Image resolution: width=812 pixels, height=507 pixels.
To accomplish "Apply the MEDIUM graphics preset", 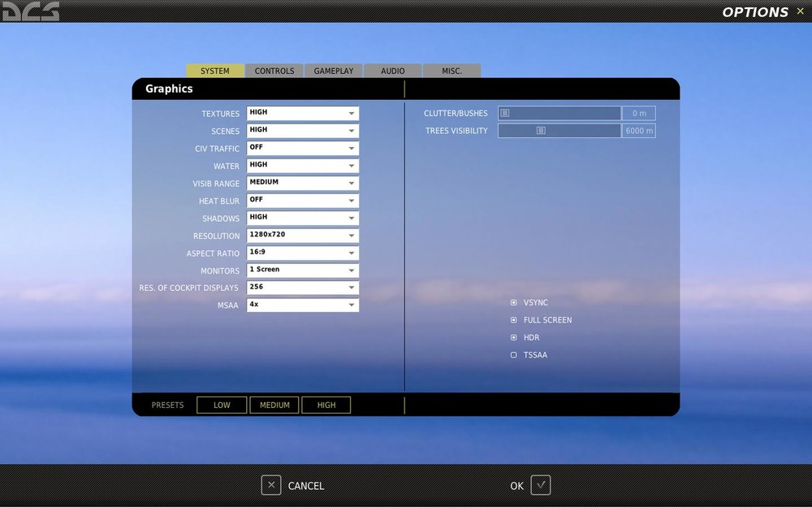I will tap(274, 405).
